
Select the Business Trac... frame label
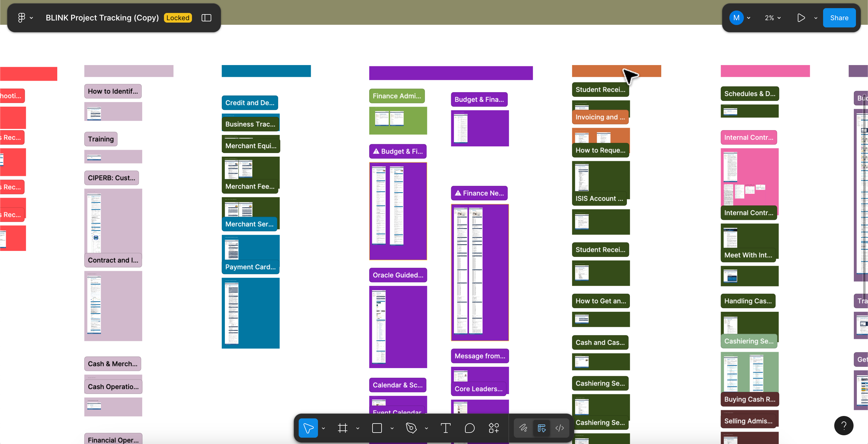pyautogui.click(x=250, y=124)
